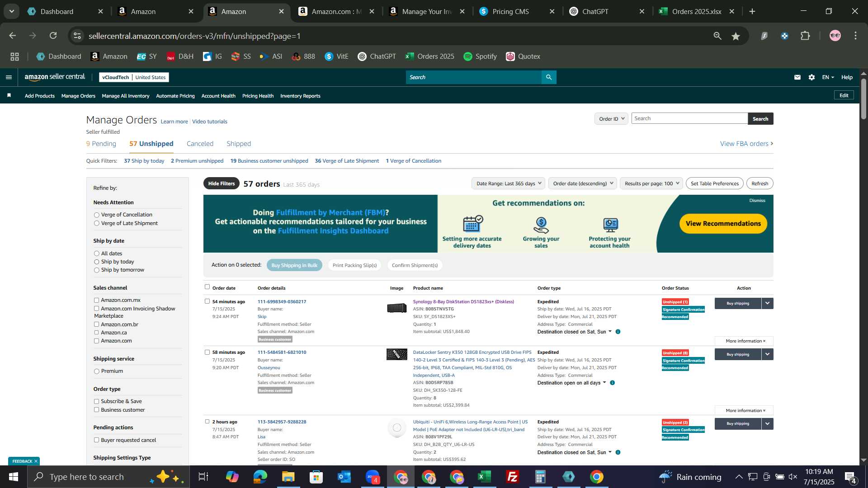The image size is (868, 488).
Task: Check the Buyer requested cancel filter
Action: [96, 440]
